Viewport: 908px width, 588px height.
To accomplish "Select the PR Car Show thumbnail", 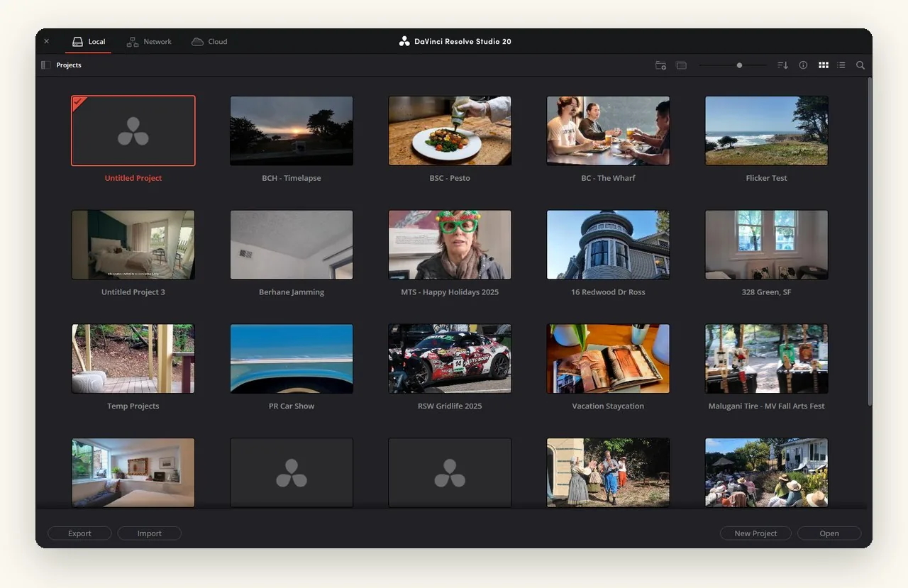I will click(x=292, y=359).
